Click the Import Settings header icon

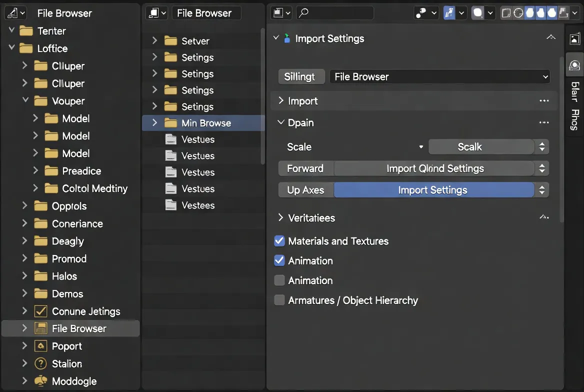pos(287,38)
